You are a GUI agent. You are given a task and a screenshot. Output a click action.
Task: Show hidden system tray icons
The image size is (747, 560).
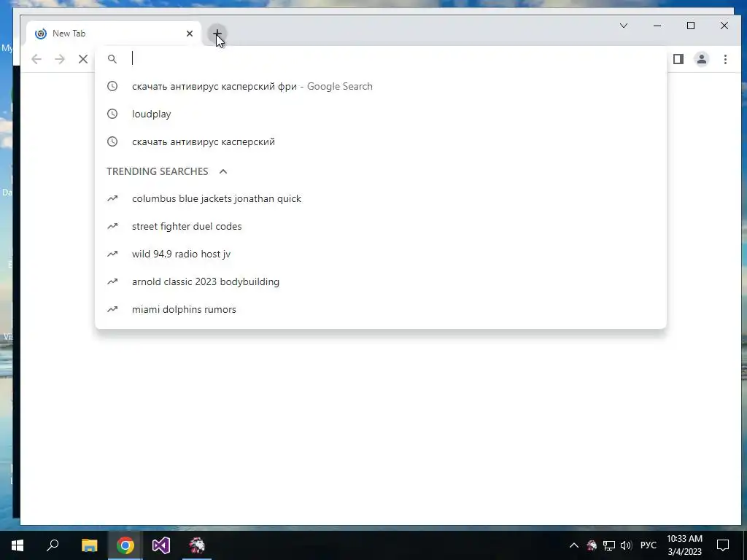[x=574, y=545]
